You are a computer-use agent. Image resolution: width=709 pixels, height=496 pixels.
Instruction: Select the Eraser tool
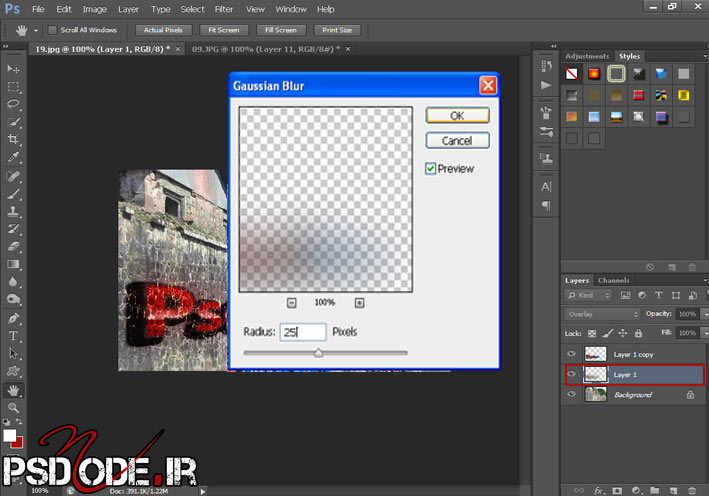pyautogui.click(x=13, y=246)
